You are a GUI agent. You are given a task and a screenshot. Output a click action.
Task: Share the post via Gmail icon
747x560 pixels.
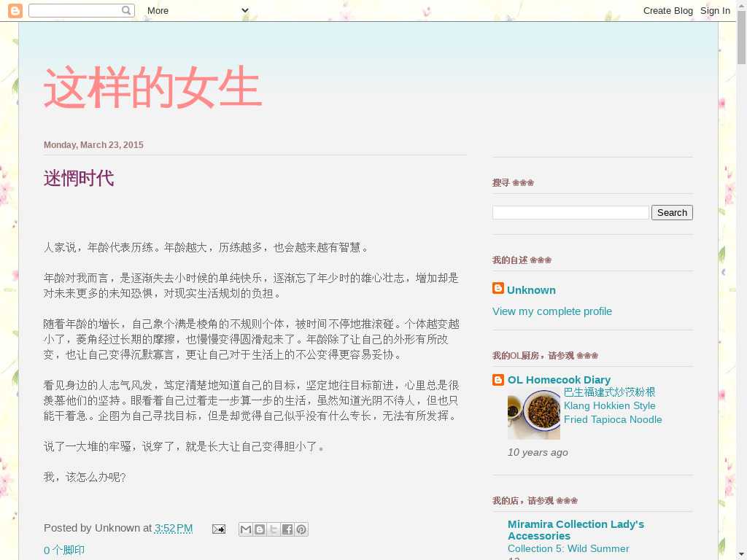pyautogui.click(x=246, y=529)
